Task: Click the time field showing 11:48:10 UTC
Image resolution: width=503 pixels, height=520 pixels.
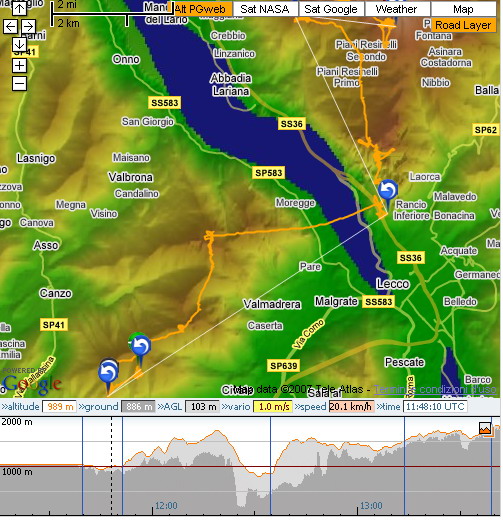Action: 435,407
